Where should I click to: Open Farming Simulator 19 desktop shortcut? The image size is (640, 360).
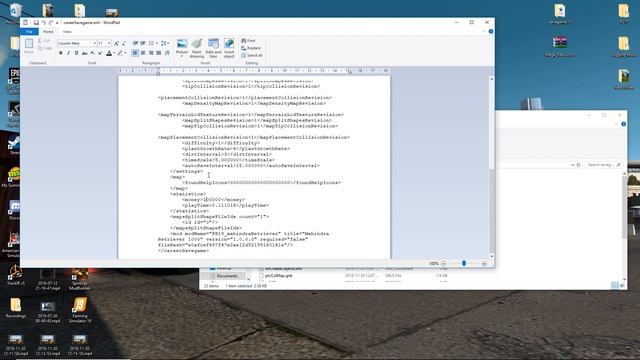pos(80,310)
